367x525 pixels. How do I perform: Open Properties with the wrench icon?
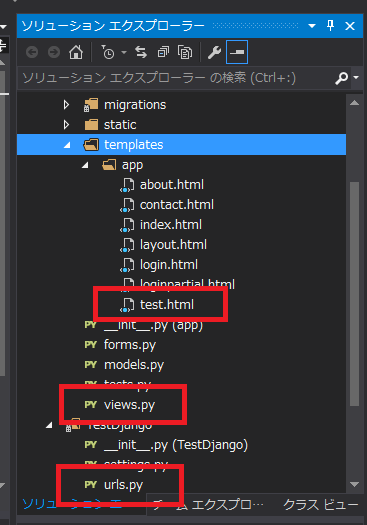(x=214, y=52)
